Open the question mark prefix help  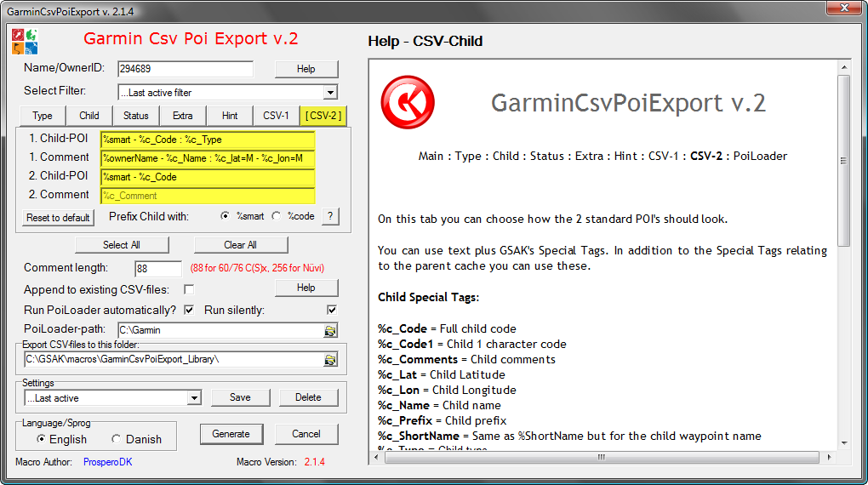pyautogui.click(x=330, y=216)
